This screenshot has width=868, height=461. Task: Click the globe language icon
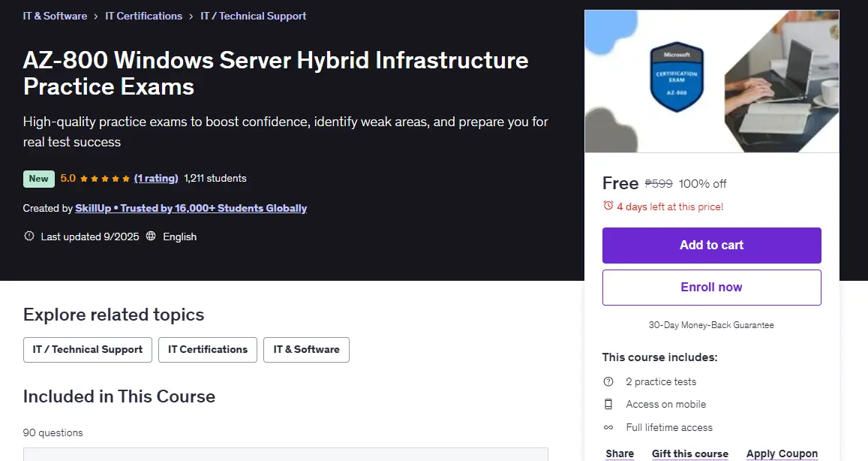151,236
